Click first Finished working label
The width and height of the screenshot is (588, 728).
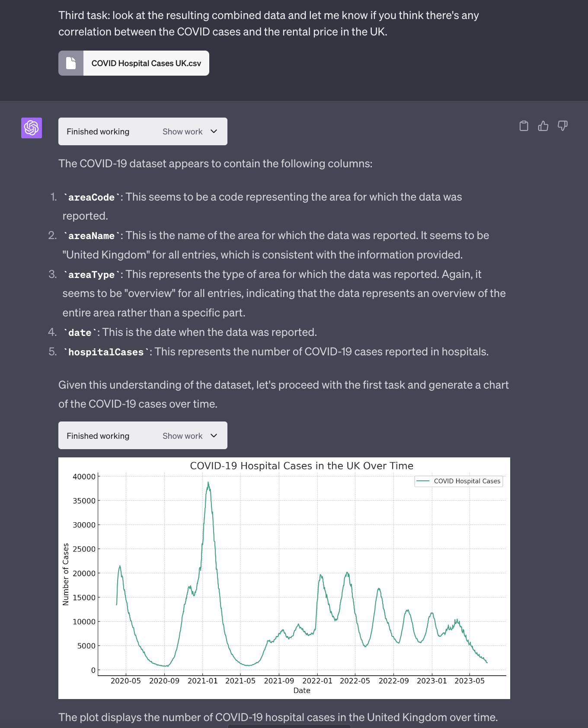pos(98,132)
